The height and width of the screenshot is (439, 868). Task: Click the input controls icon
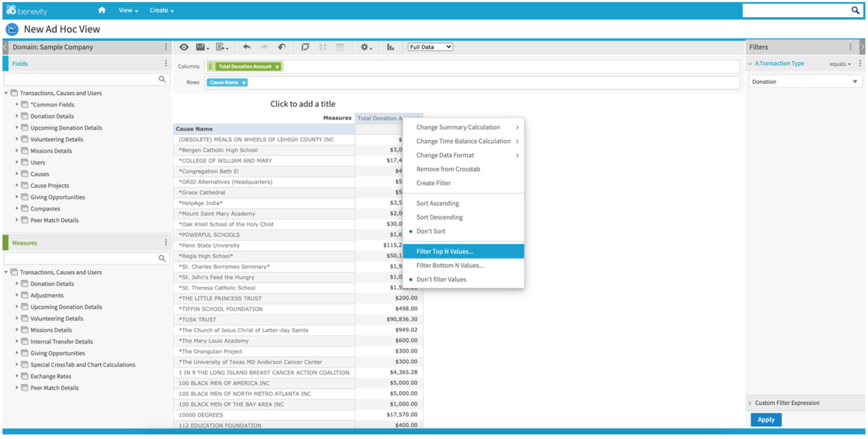(340, 47)
